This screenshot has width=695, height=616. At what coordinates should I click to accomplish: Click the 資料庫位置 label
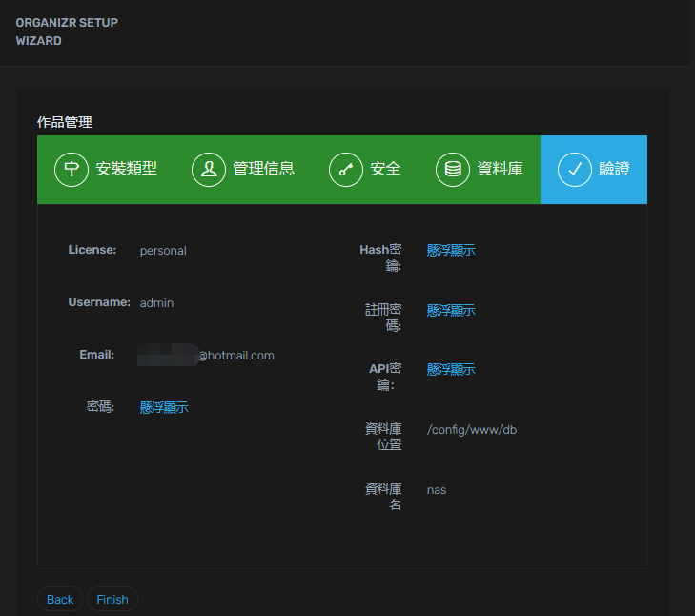pyautogui.click(x=383, y=437)
